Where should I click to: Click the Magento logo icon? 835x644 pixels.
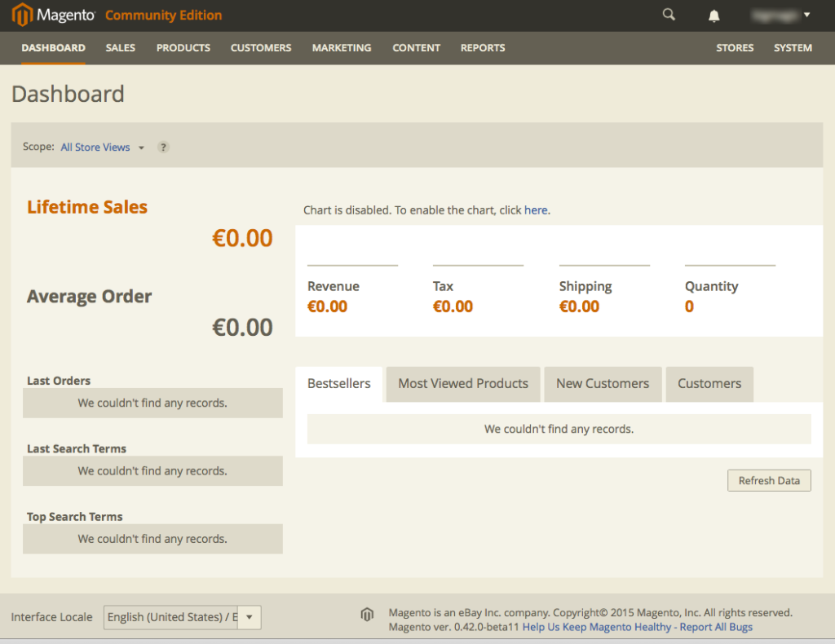[22, 15]
